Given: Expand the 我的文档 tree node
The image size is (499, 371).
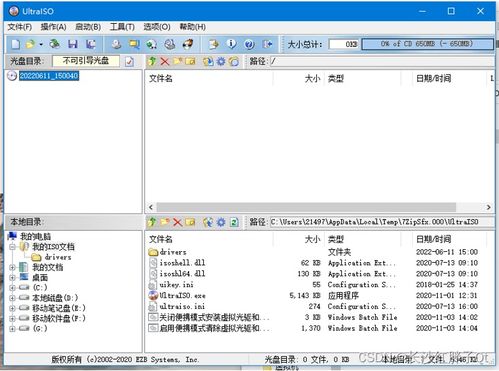Looking at the screenshot, I should click(12, 267).
